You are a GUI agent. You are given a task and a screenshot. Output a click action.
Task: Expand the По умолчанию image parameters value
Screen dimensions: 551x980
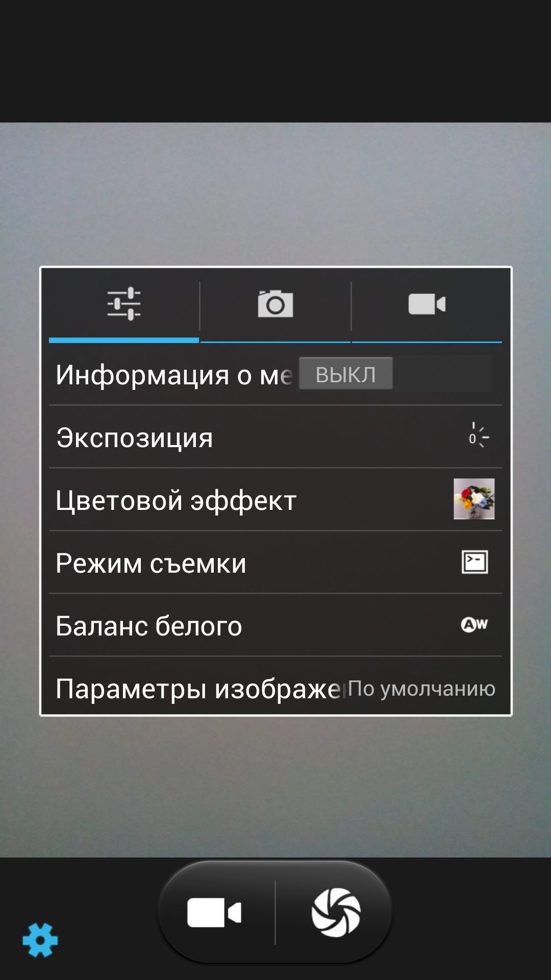(421, 689)
